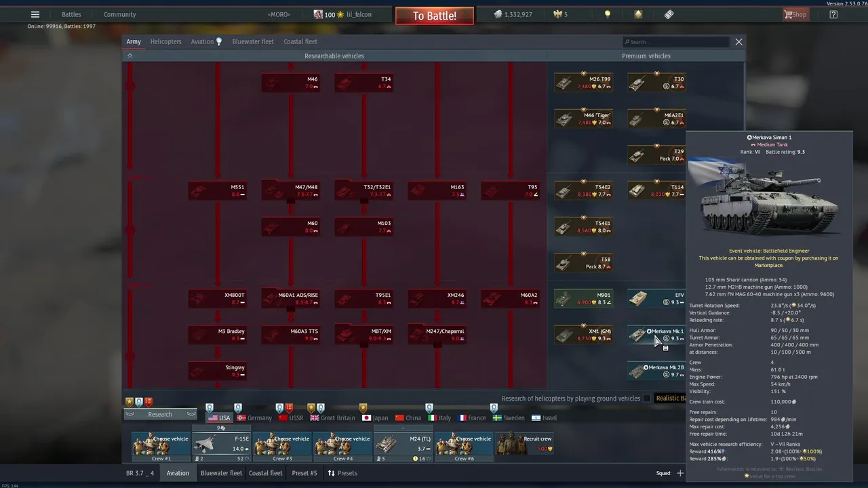Screen dimensions: 868x488
Task: Toggle helicopter research by ground vehicles checkbox
Action: click(647, 399)
